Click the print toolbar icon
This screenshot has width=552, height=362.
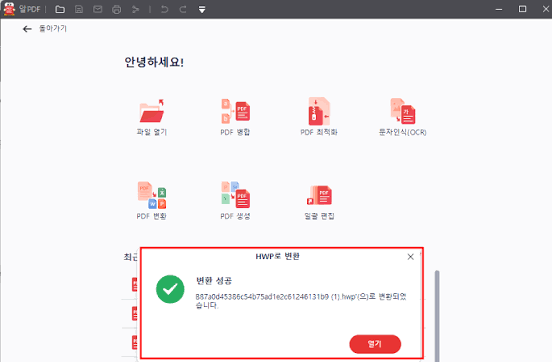(x=117, y=10)
